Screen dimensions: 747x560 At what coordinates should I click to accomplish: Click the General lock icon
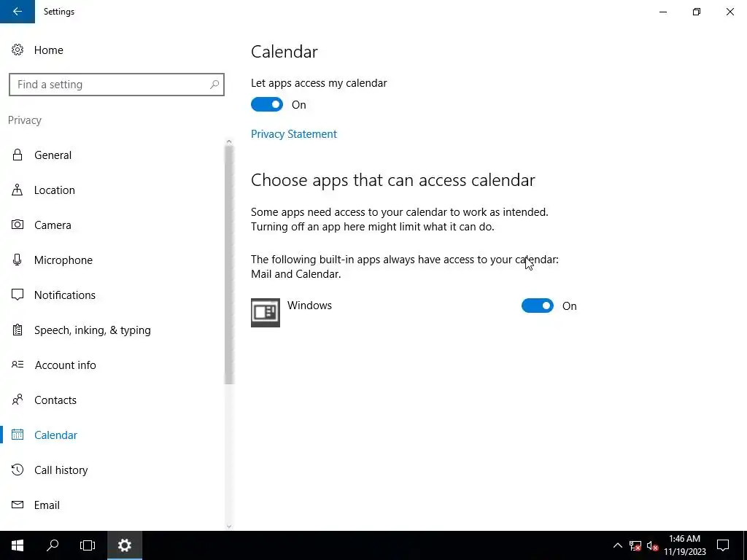tap(18, 155)
